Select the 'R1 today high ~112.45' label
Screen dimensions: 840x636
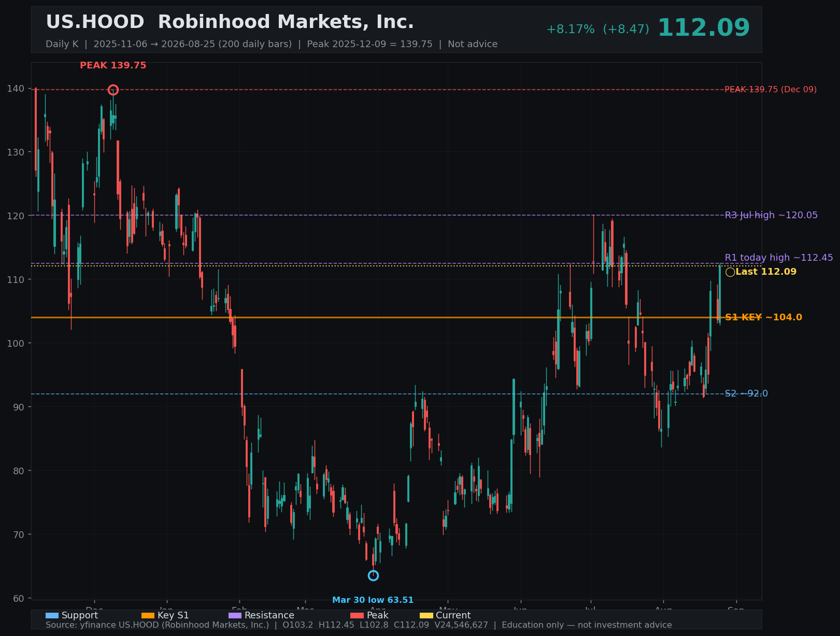779,258
